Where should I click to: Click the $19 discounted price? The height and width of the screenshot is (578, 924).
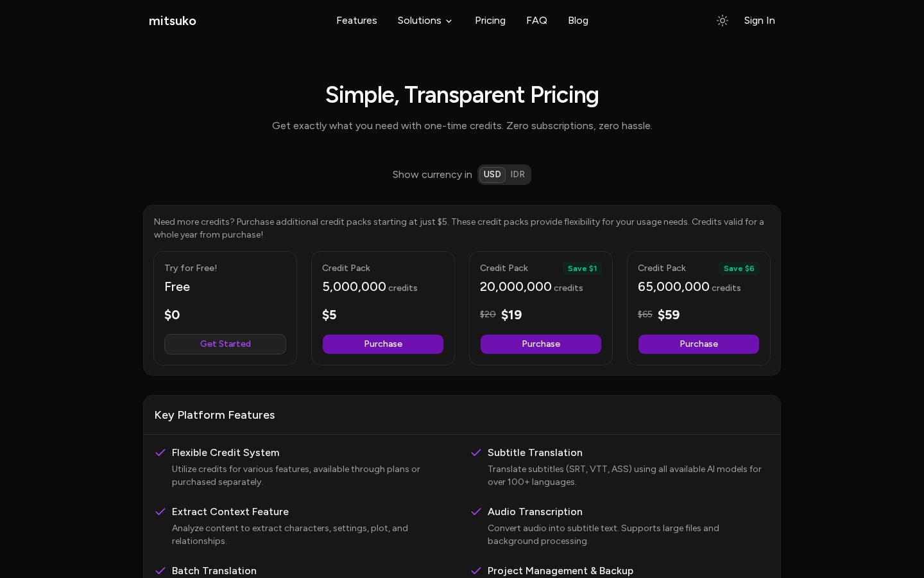511,315
